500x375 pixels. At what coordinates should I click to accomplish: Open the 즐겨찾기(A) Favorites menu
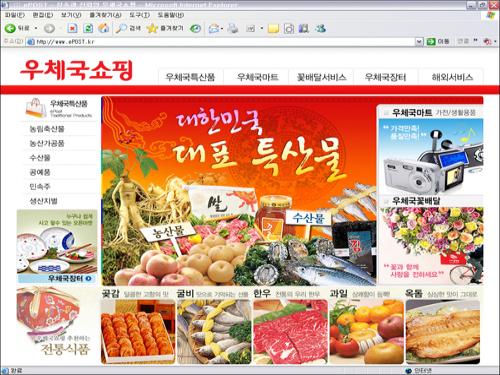105,15
